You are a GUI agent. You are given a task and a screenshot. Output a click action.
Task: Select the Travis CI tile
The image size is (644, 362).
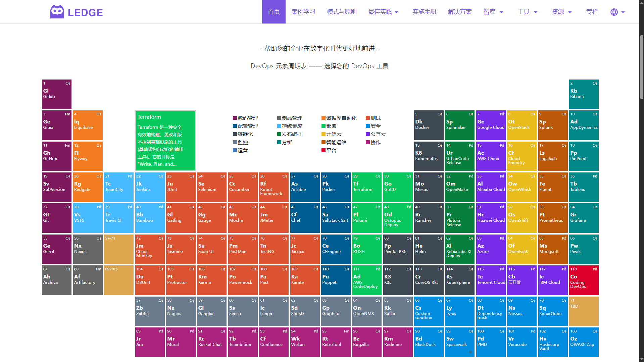[119, 218]
